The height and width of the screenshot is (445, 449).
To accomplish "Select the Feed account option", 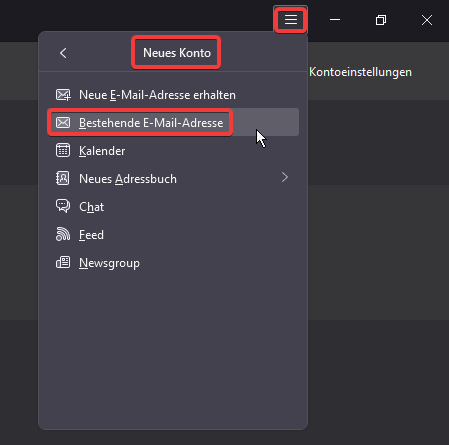I will point(173,235).
